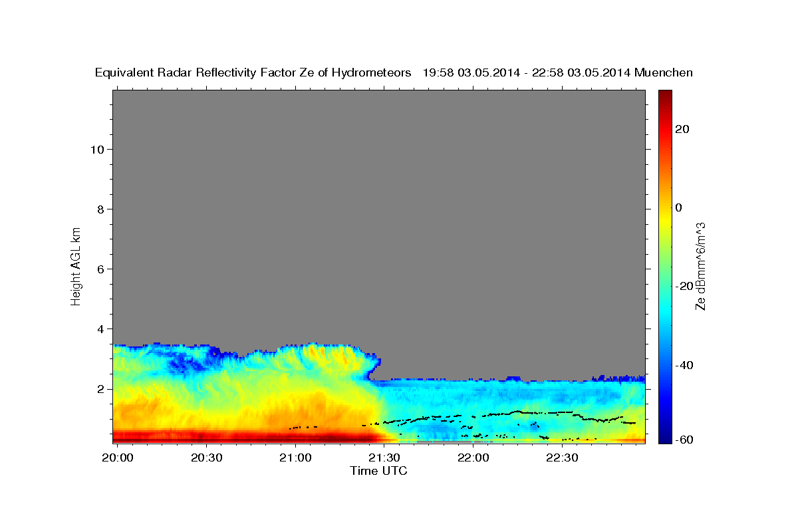Click the height tick label '10'
This screenshot has height=532, width=798.
[96, 149]
